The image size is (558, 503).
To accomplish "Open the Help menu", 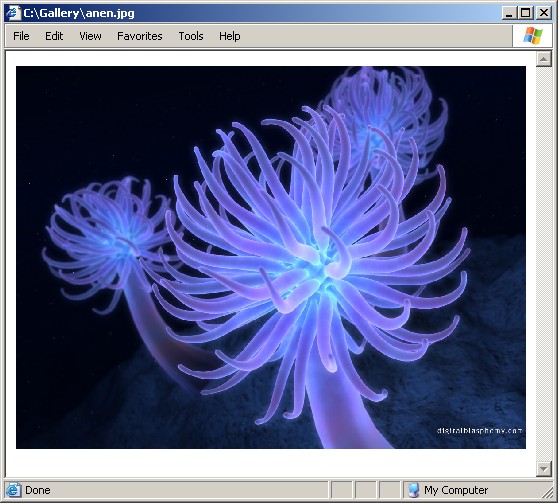I will (x=230, y=36).
